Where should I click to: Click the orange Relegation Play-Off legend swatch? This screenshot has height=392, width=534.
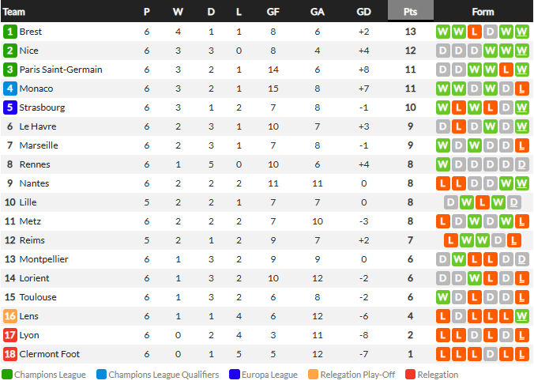(x=313, y=375)
